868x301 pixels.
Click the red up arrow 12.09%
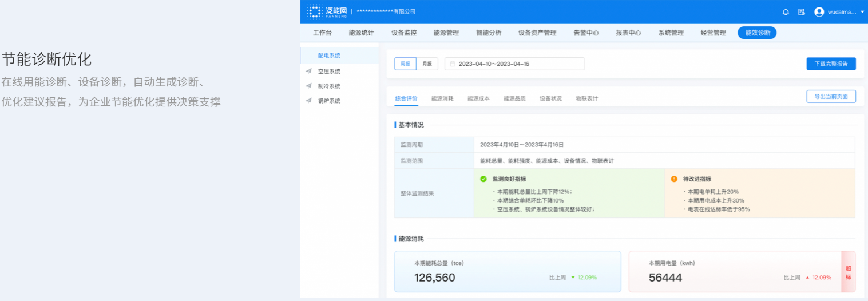point(807,278)
